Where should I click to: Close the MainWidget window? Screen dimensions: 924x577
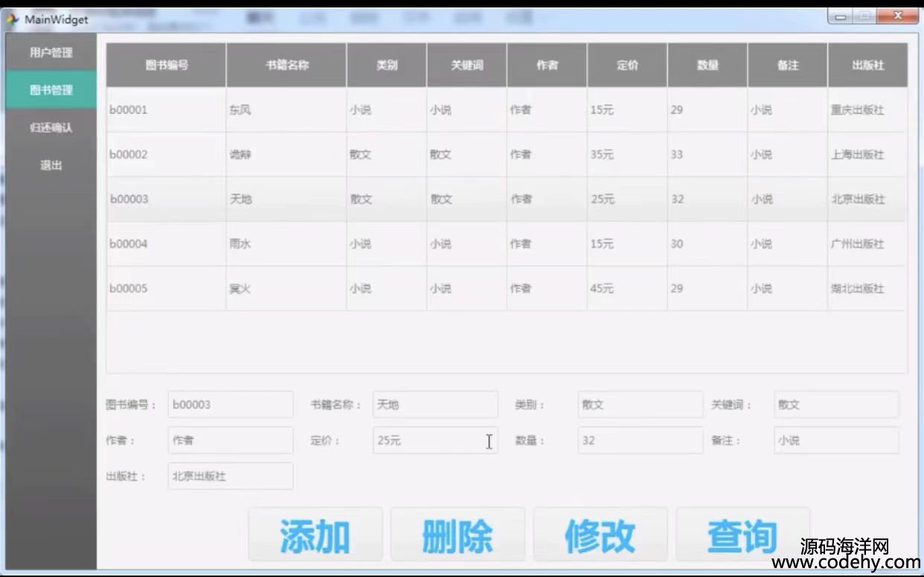898,16
